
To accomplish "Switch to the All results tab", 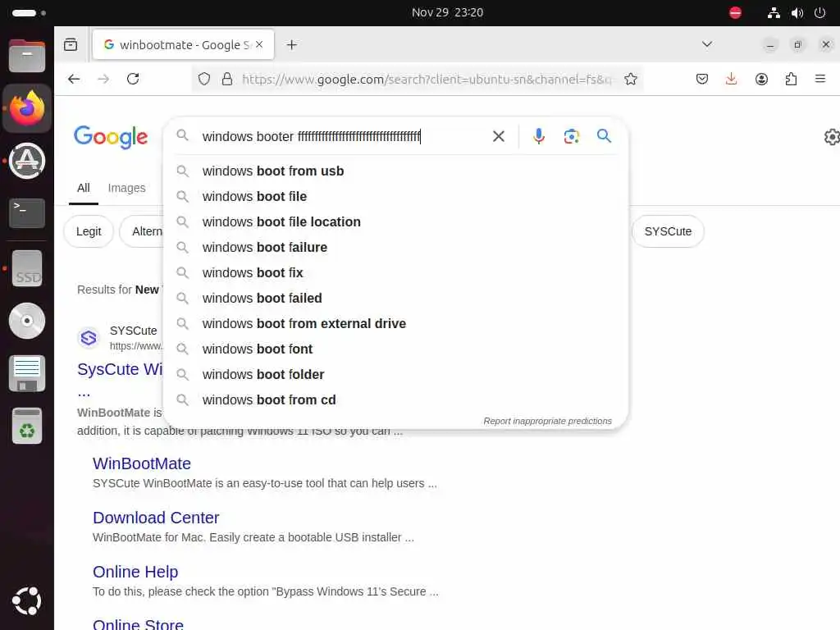I will pos(84,188).
